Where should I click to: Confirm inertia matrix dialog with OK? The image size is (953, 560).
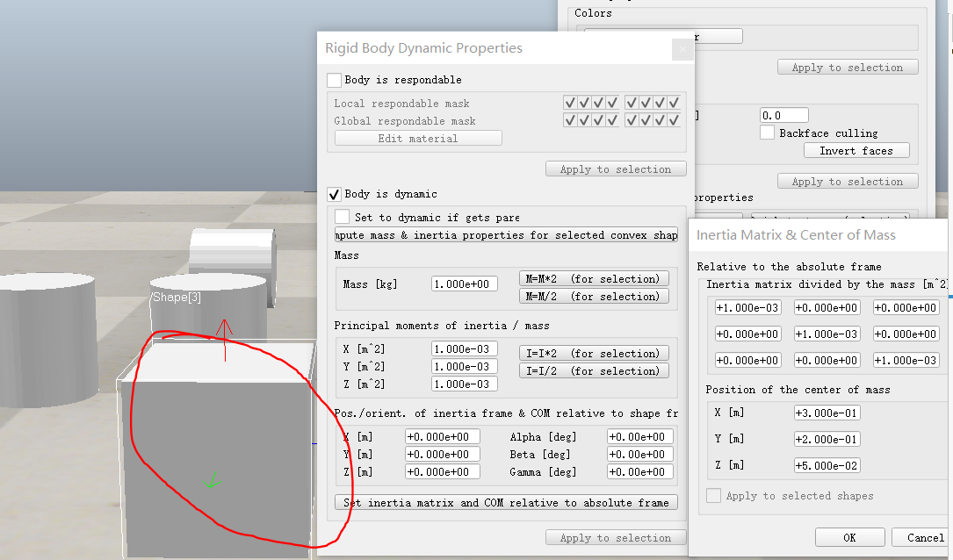pyautogui.click(x=849, y=537)
